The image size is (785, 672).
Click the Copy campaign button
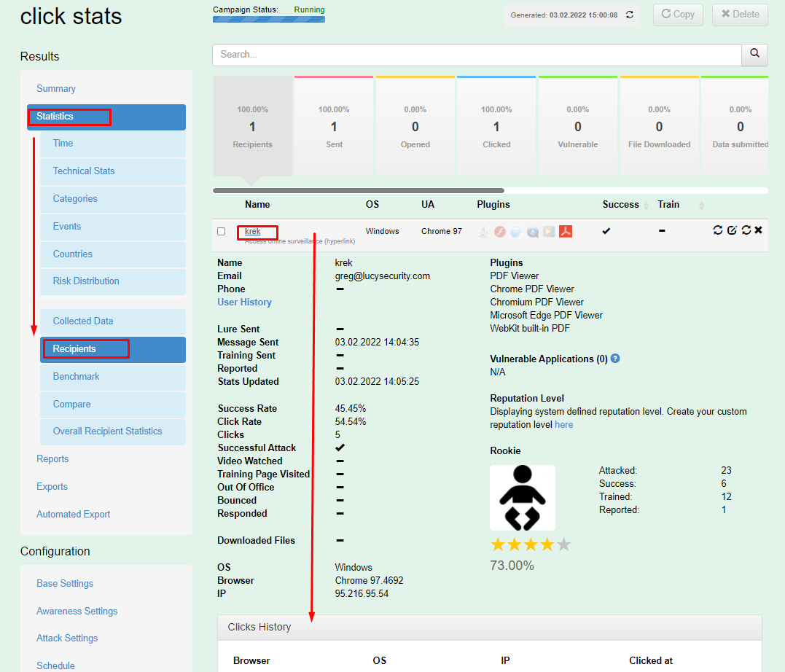click(x=678, y=15)
